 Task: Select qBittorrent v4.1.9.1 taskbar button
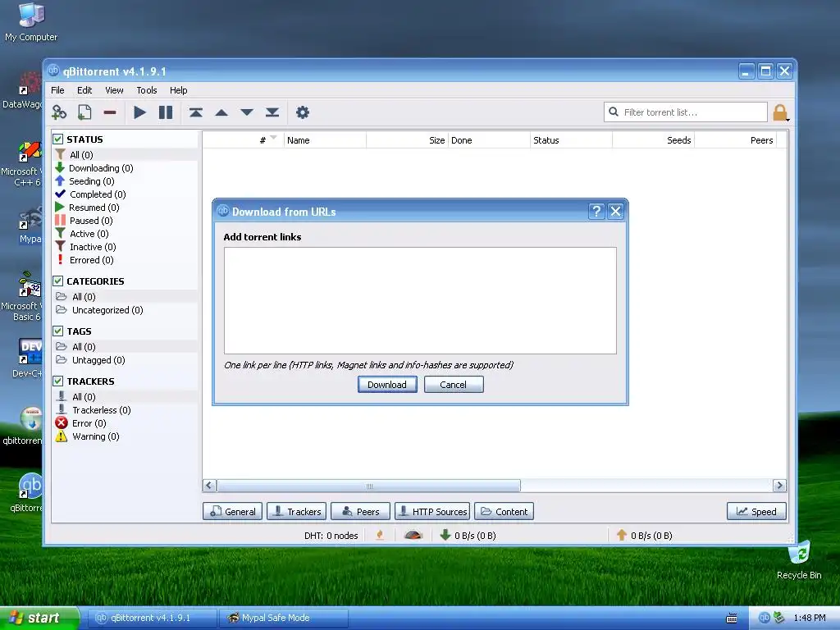[x=152, y=618]
